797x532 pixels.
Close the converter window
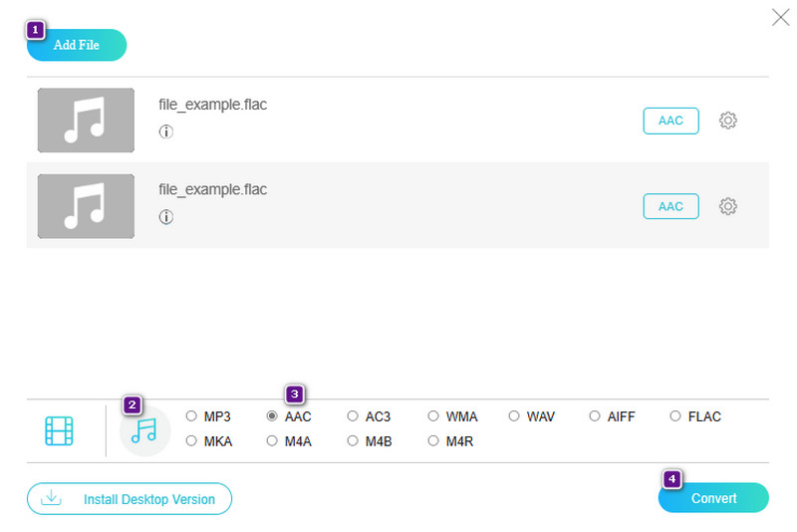point(781,16)
